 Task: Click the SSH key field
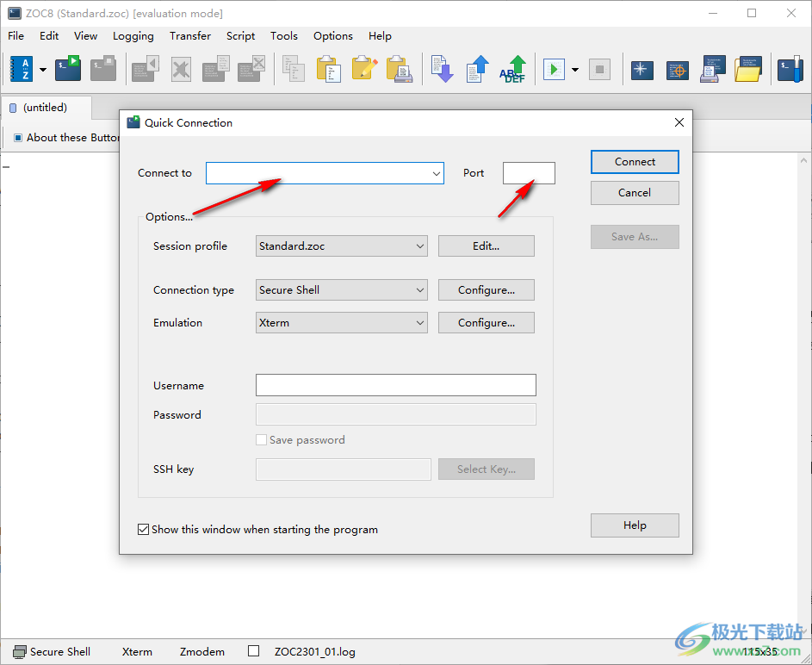pyautogui.click(x=344, y=469)
